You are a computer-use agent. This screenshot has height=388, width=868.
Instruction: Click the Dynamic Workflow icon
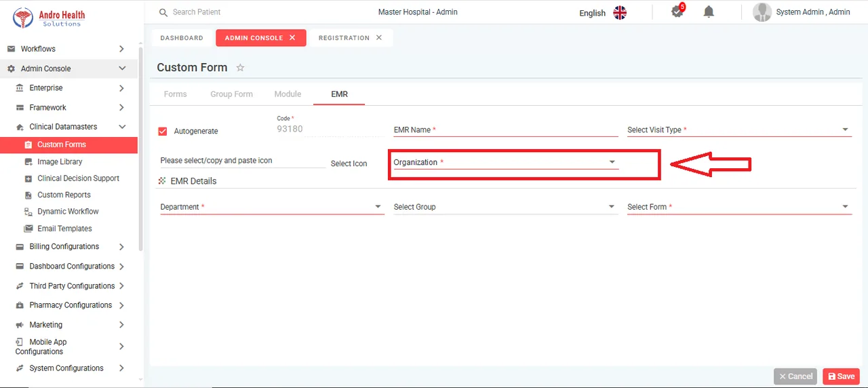click(28, 212)
